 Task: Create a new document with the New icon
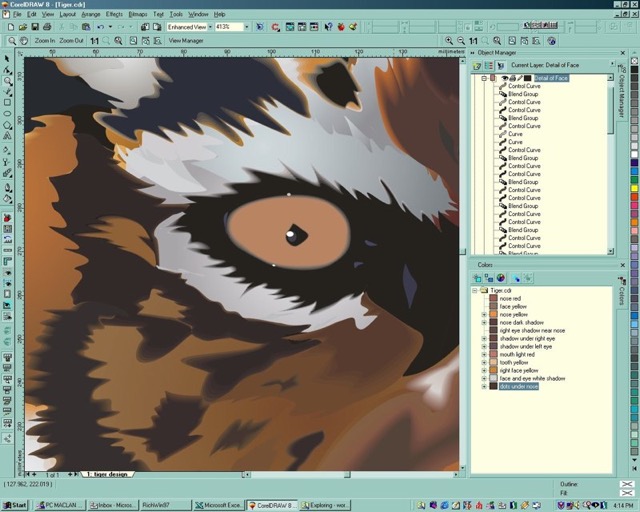point(11,27)
